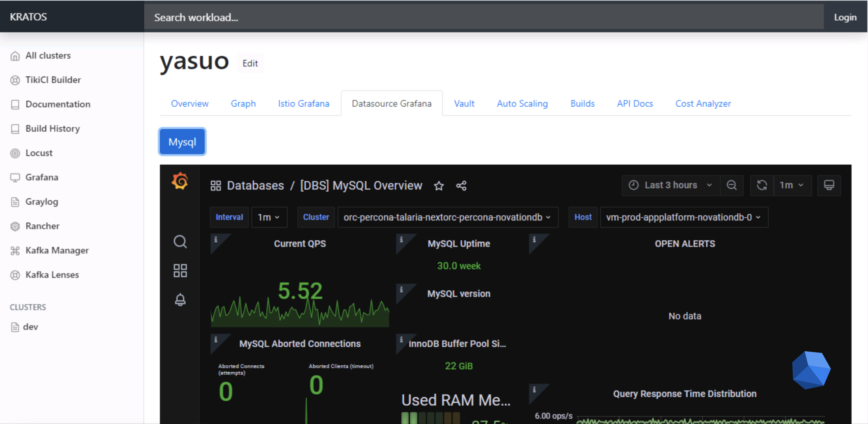Click the Mysql datasource button
868x424 pixels.
182,142
